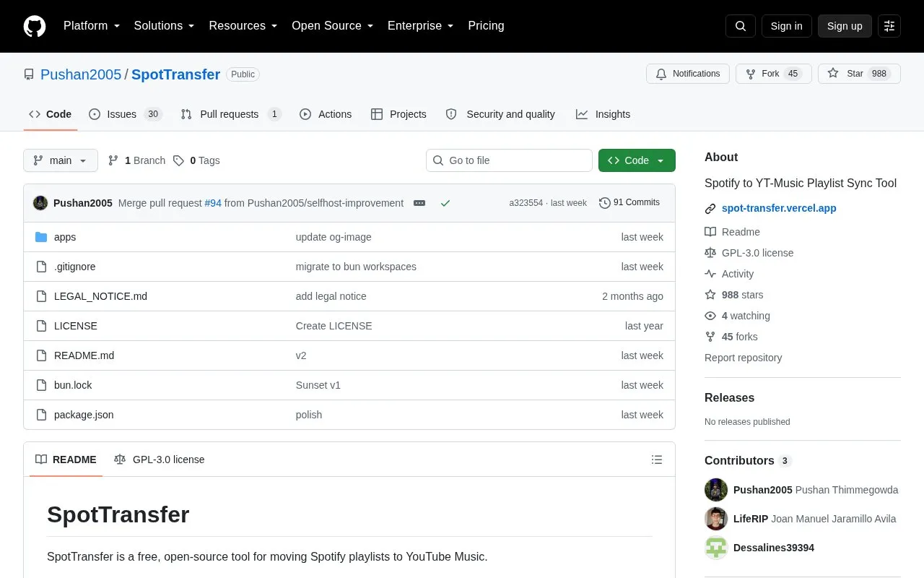Screen dimensions: 924x578
Task: Open the README outline list icon
Action: 657,460
